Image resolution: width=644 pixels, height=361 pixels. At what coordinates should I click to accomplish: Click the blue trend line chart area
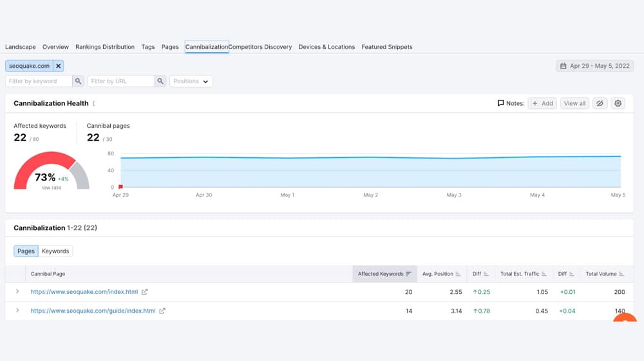coord(370,171)
